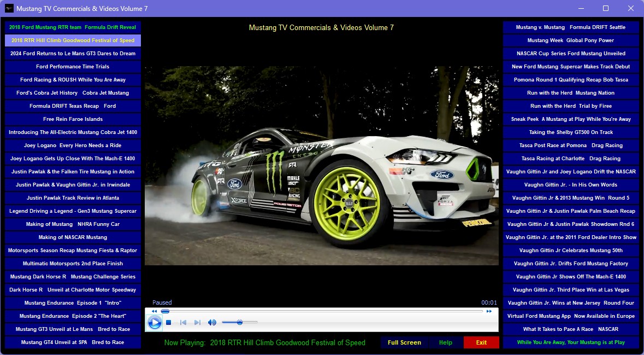644x355 pixels.
Task: Play Legend Driving a Legend Gen3 Mustang Supercar
Action: point(73,211)
